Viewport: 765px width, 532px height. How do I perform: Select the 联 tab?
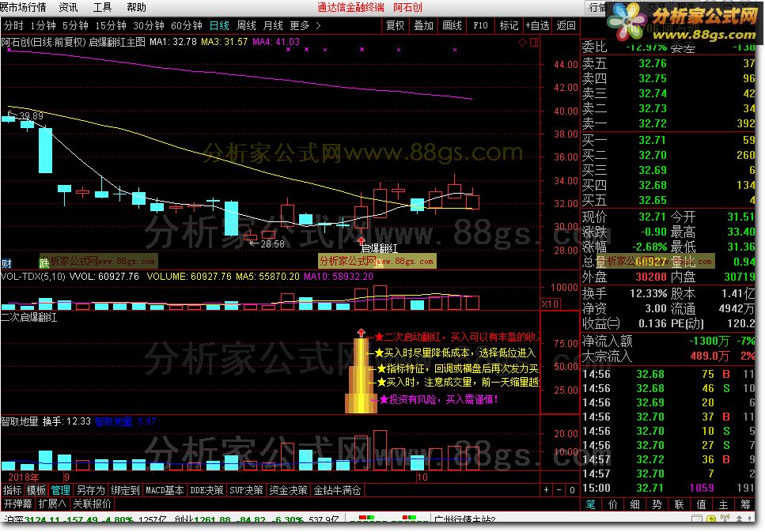click(679, 504)
